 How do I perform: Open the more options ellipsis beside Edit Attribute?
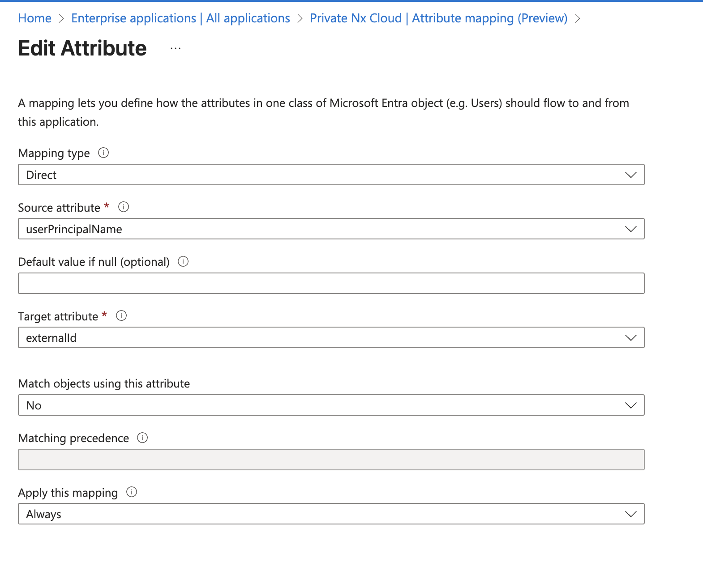point(176,48)
